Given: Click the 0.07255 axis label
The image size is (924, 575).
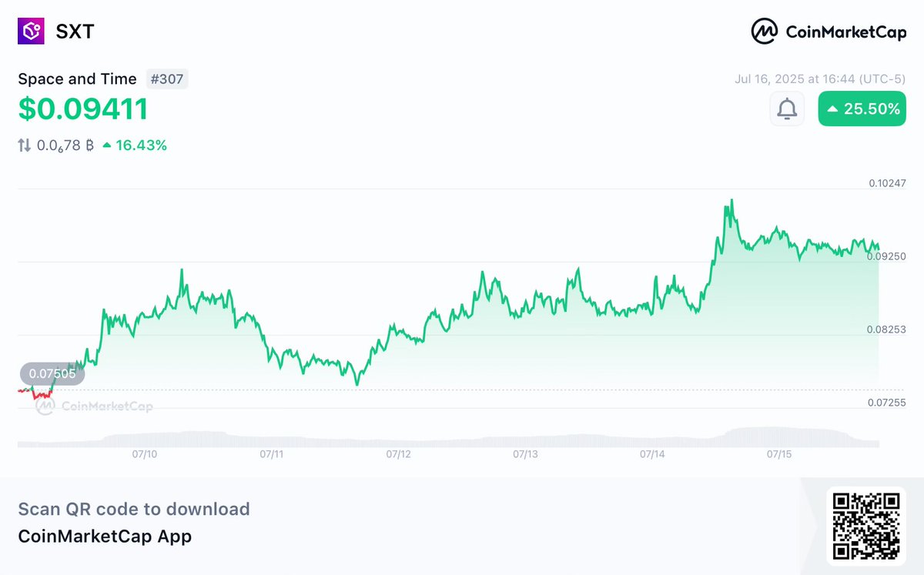Looking at the screenshot, I should point(888,403).
